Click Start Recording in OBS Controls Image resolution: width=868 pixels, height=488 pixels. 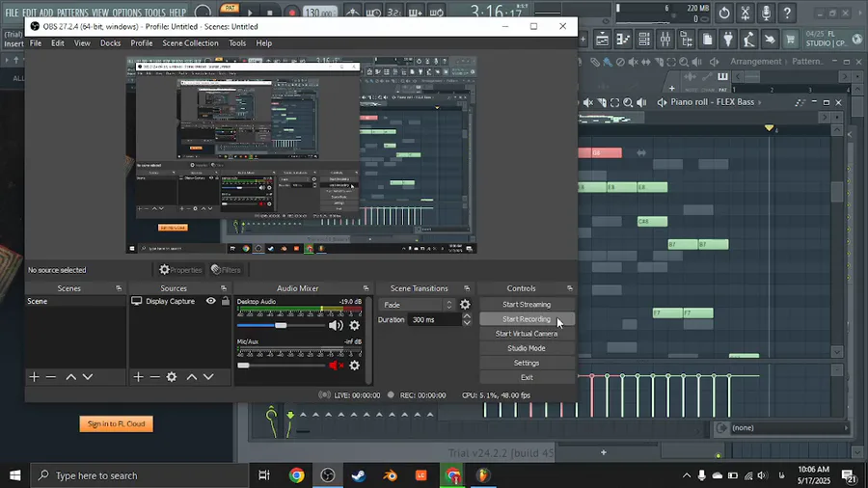click(527, 319)
